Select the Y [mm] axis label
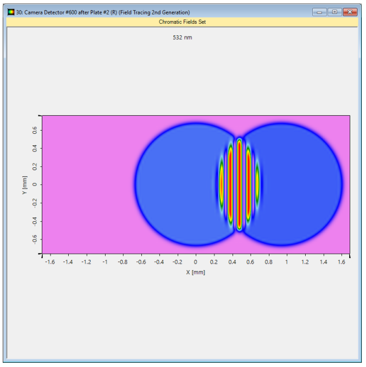 24,185
